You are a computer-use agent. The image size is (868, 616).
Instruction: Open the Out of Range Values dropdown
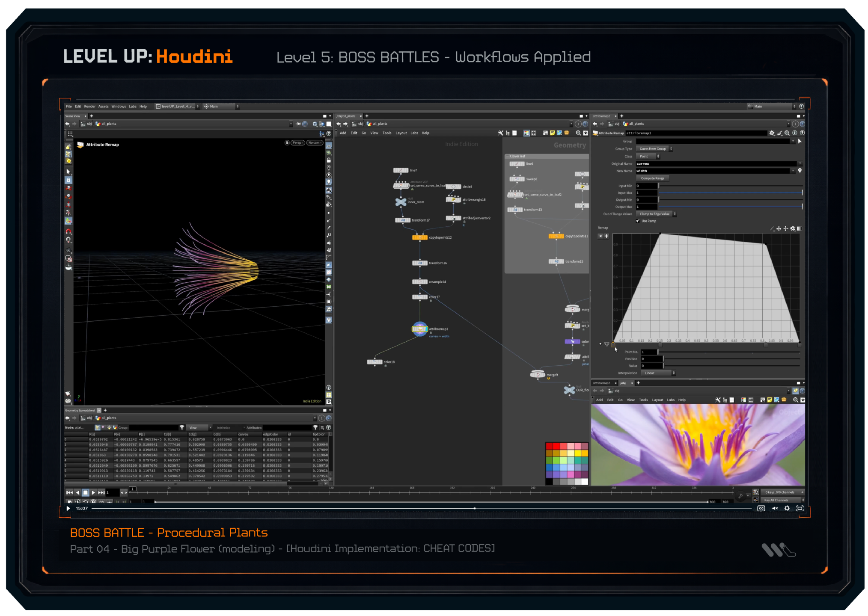pyautogui.click(x=656, y=214)
